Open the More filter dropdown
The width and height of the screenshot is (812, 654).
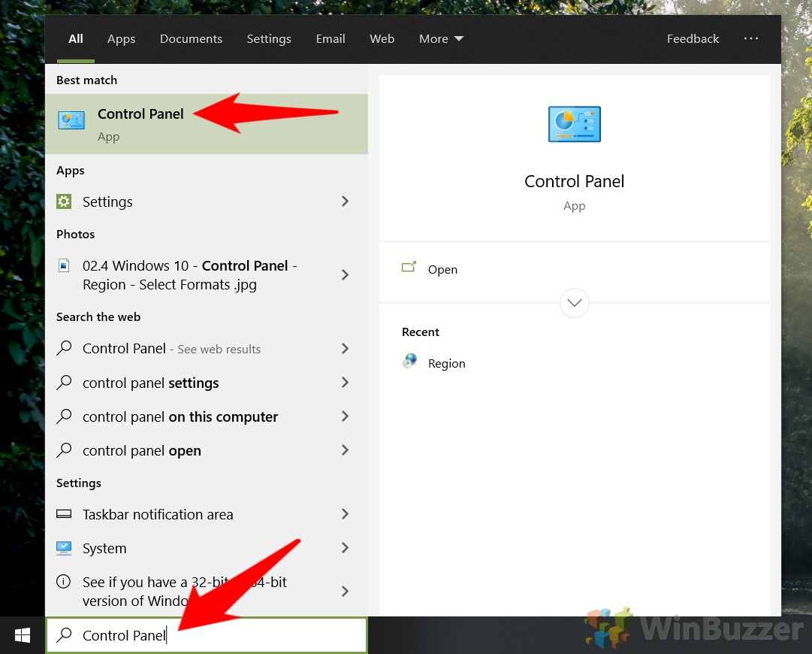[x=441, y=39]
